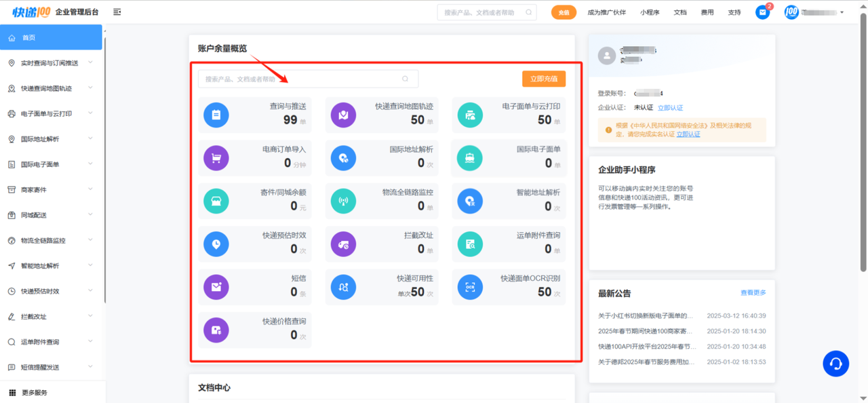868x403 pixels.
Task: Open the account dropdown arrow at top right
Action: click(842, 12)
